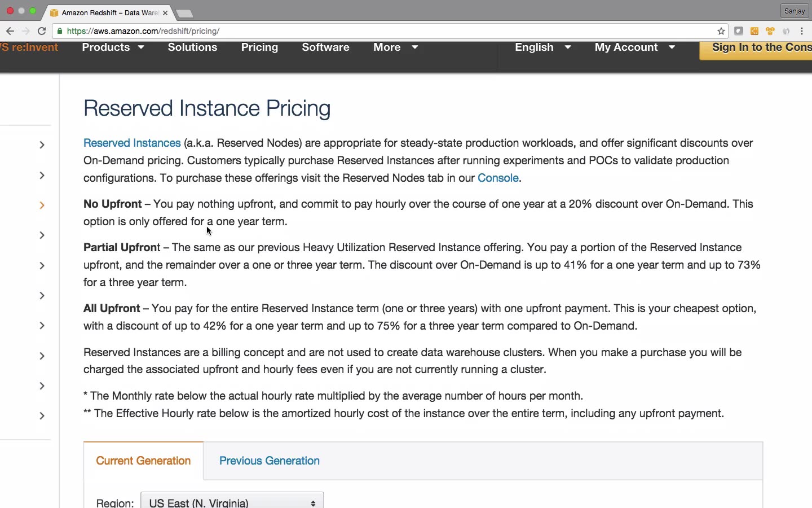812x508 pixels.
Task: Bookmark this page with the star
Action: pos(721,31)
